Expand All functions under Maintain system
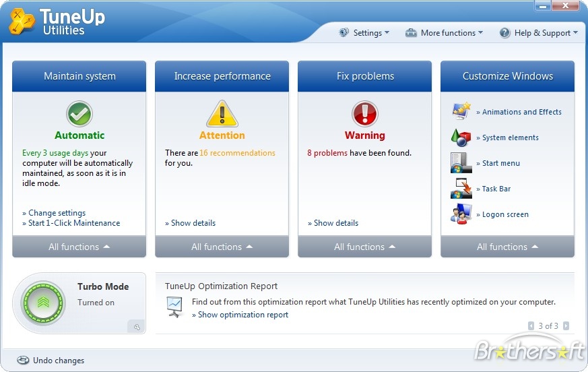This screenshot has width=588, height=372. point(79,247)
